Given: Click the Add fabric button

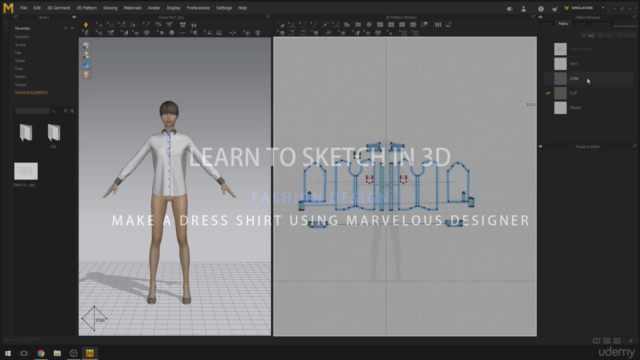Looking at the screenshot, I should pos(588,36).
